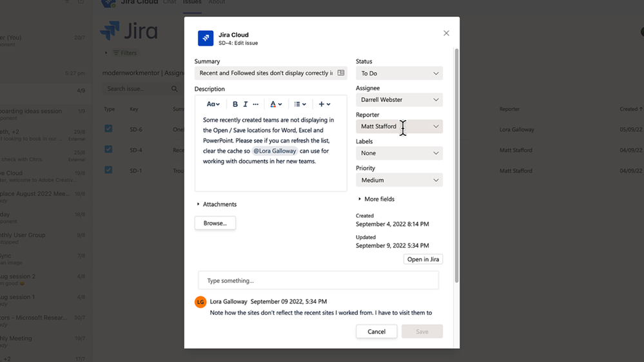Open the Adobe Creative Cloud chat item
This screenshot has width=644, height=362.
click(43, 176)
